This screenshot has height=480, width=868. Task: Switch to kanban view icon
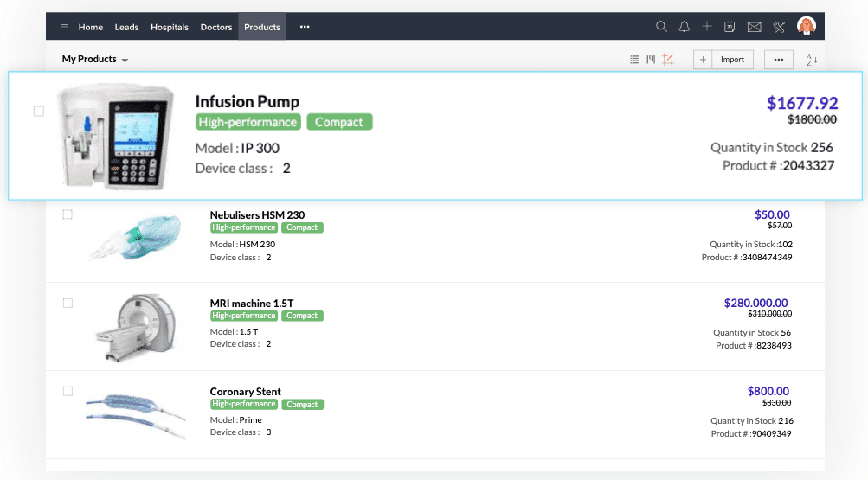(x=651, y=60)
